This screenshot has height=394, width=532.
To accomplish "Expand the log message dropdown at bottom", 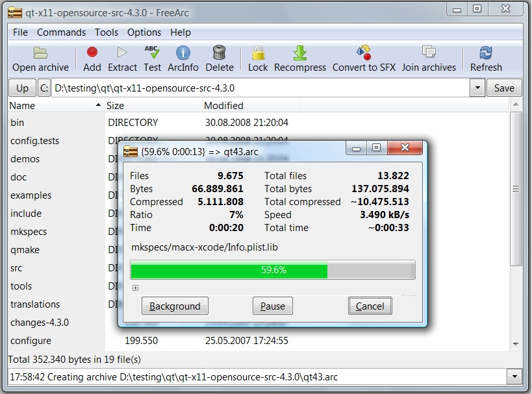I will click(x=514, y=376).
